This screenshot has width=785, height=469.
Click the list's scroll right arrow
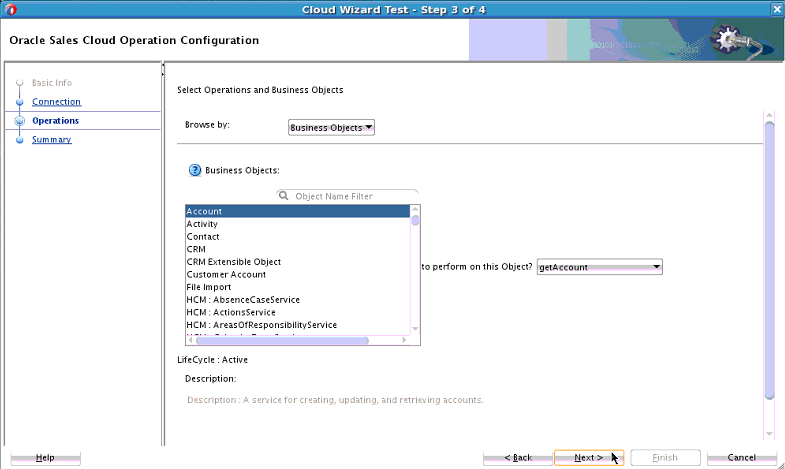[405, 340]
